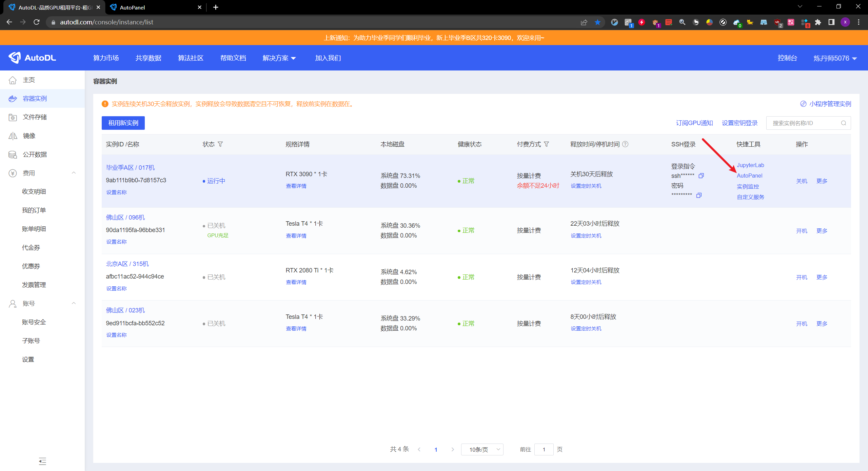The image size is (868, 471).
Task: Copy the SSH login command
Action: pyautogui.click(x=702, y=176)
